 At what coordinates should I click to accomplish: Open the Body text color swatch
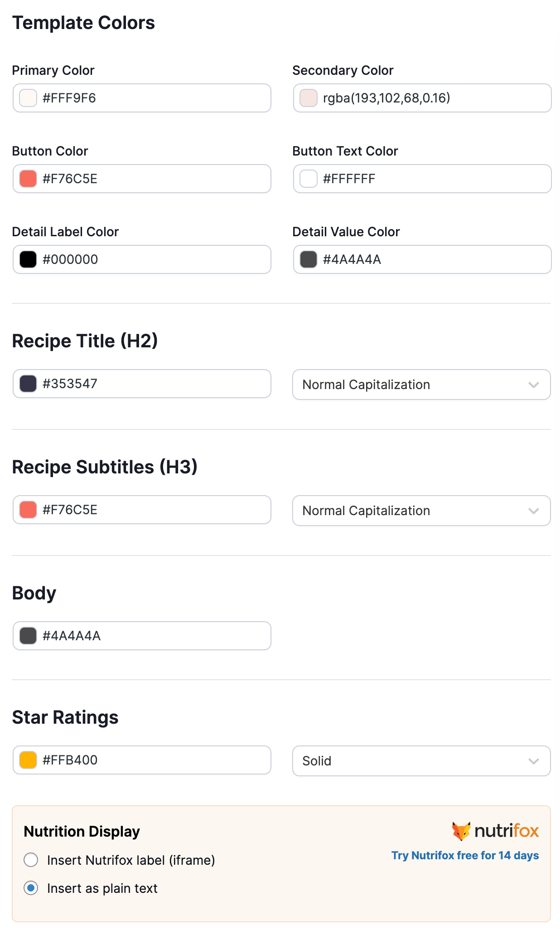[28, 636]
